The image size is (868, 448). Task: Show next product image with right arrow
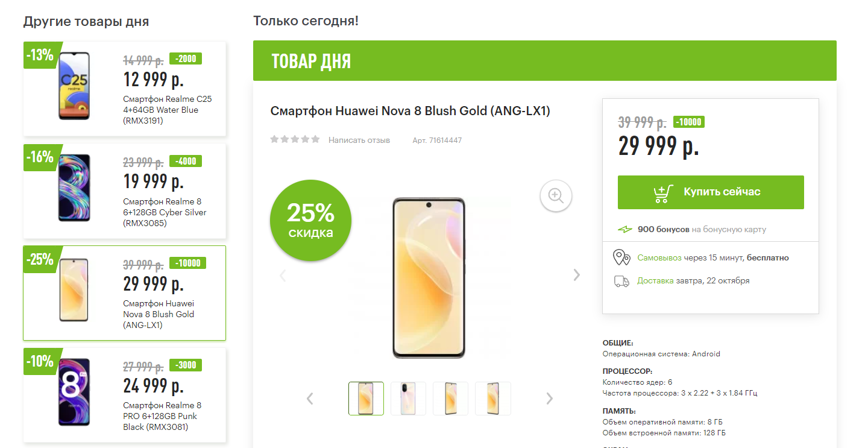pyautogui.click(x=576, y=275)
